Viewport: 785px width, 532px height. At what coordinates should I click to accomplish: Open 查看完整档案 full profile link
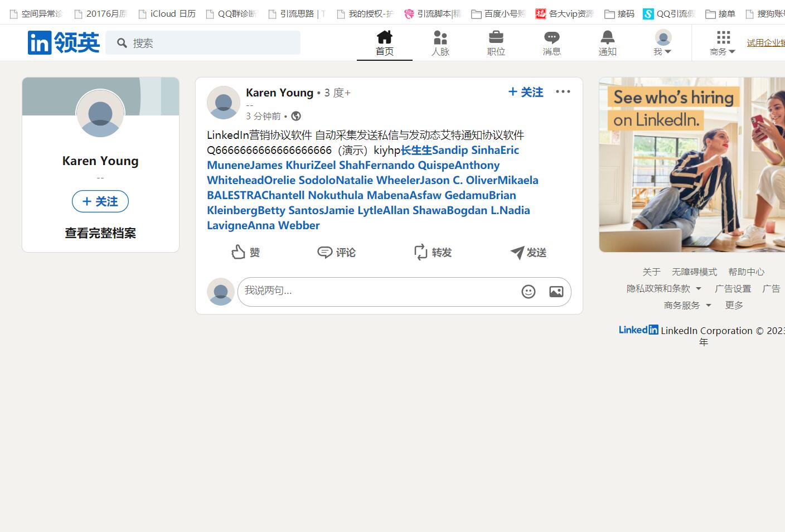(100, 233)
